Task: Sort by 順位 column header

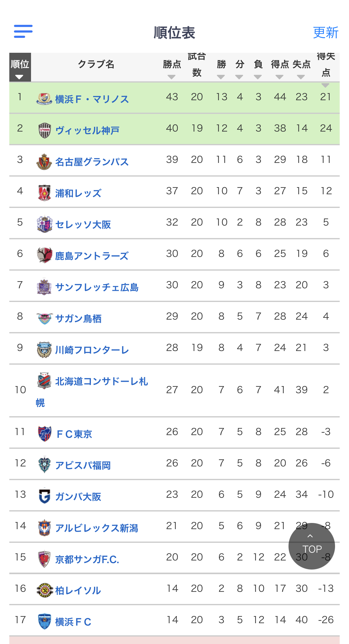Action: (20, 67)
